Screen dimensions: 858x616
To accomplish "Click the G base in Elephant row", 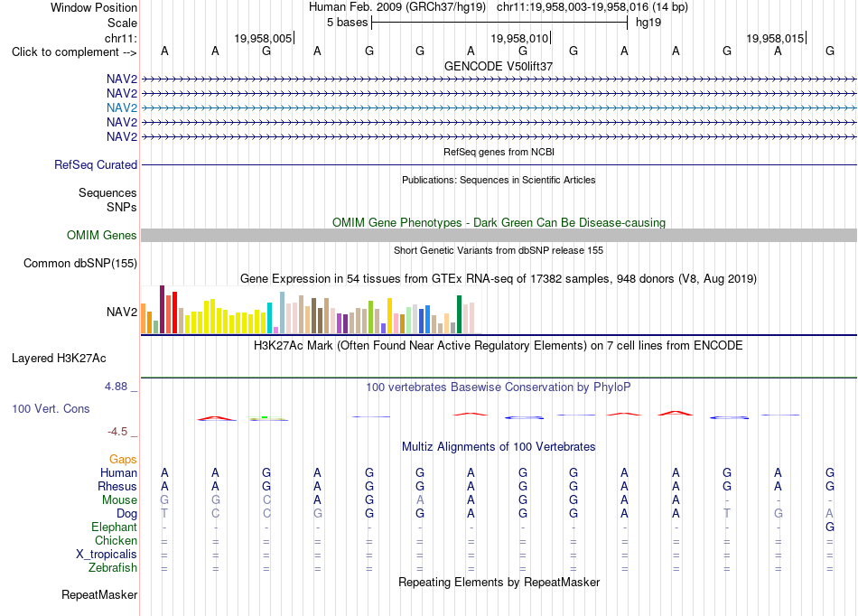I will point(829,527).
